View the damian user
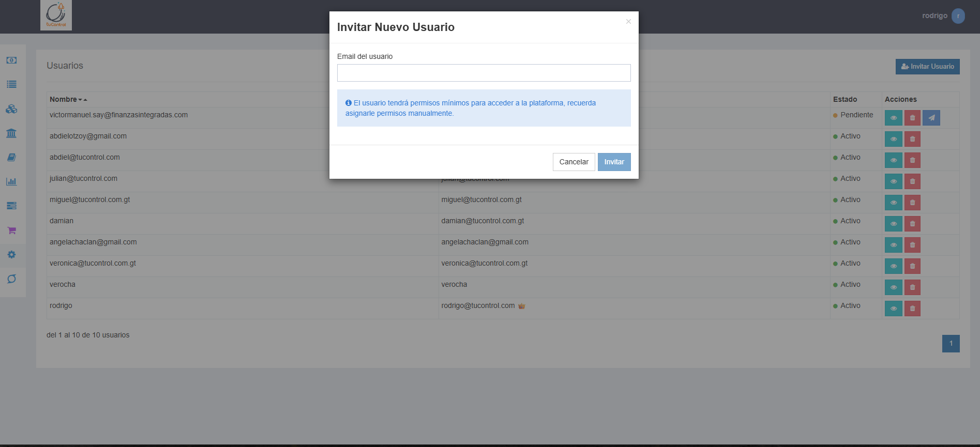 [893, 224]
